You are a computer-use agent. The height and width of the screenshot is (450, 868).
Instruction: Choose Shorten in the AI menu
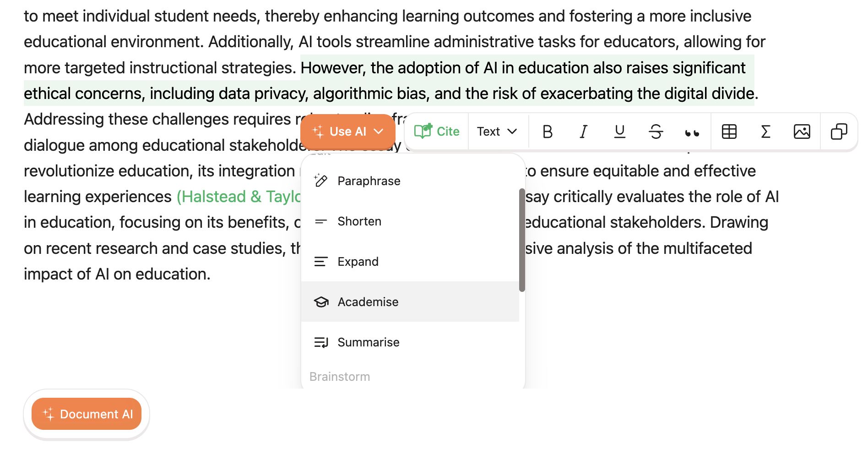pyautogui.click(x=359, y=221)
